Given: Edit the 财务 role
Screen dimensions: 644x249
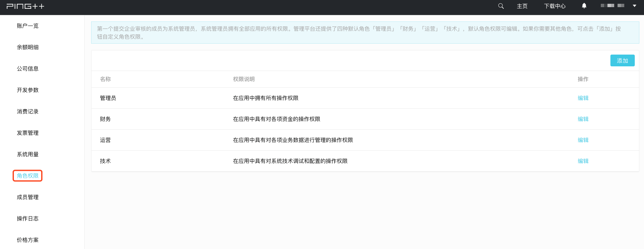Looking at the screenshot, I should pos(583,119).
